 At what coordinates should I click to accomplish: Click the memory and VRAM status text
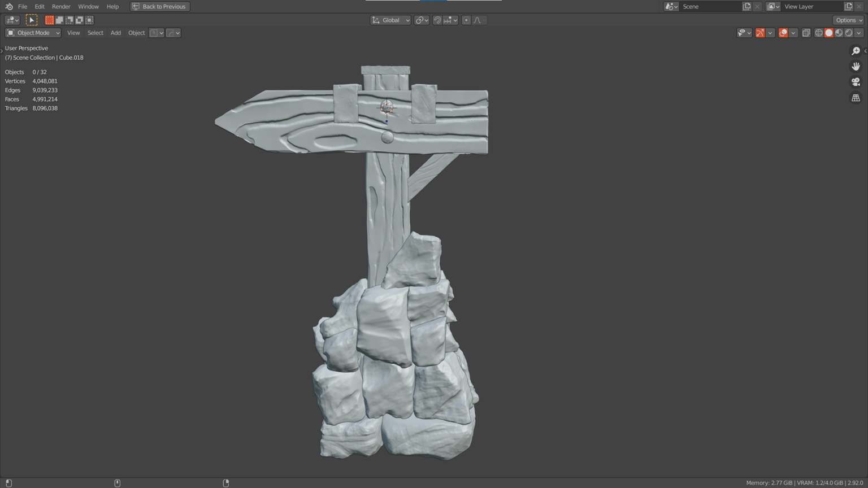[805, 483]
